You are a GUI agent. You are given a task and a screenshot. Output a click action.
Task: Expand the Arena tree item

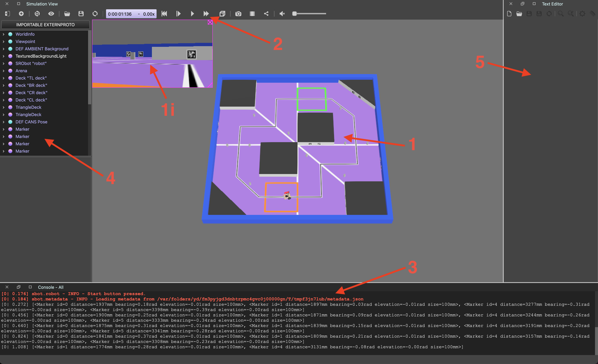(x=4, y=71)
